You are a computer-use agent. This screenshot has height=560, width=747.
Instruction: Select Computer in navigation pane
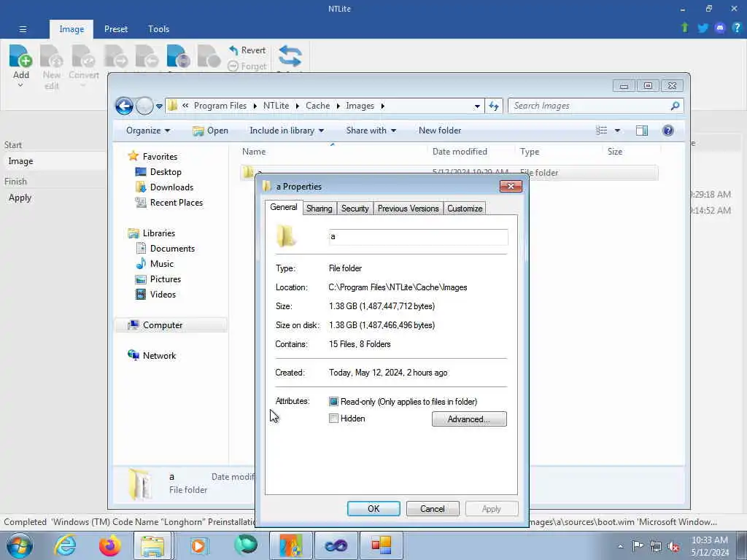(171, 324)
